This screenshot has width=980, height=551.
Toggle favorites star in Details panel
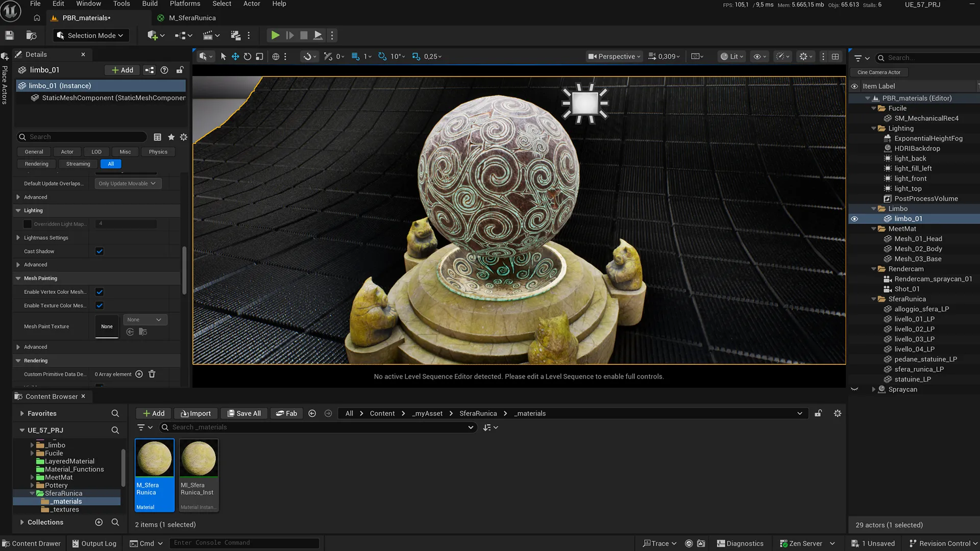(x=171, y=137)
